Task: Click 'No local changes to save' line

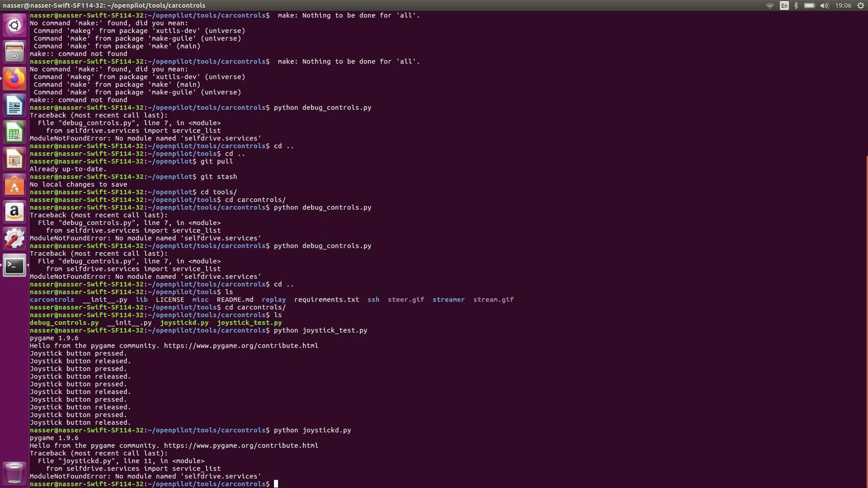Action: point(79,184)
